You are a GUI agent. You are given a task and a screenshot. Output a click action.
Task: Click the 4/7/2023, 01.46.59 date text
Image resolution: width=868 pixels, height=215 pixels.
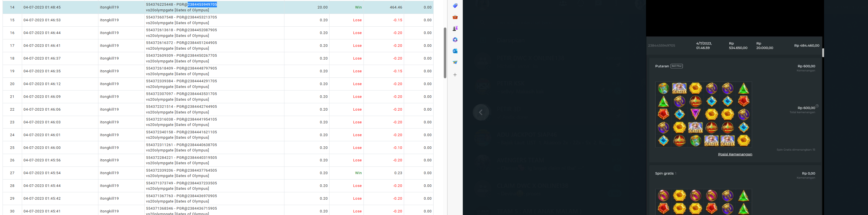click(x=704, y=45)
